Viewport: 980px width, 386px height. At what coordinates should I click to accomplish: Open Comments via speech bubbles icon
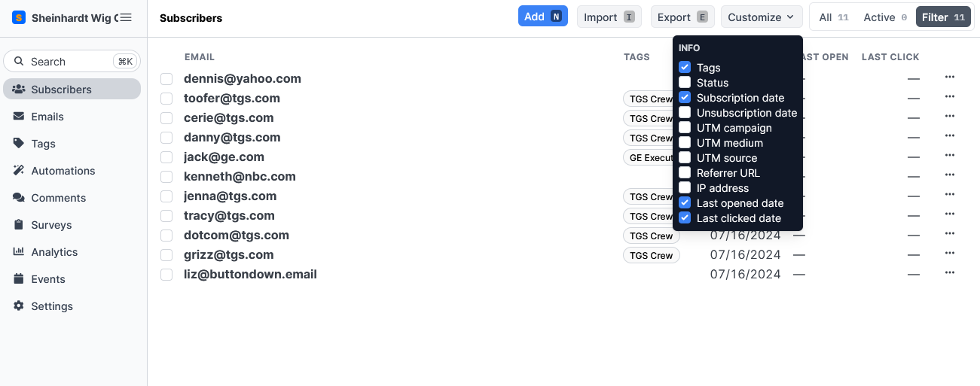pos(19,198)
